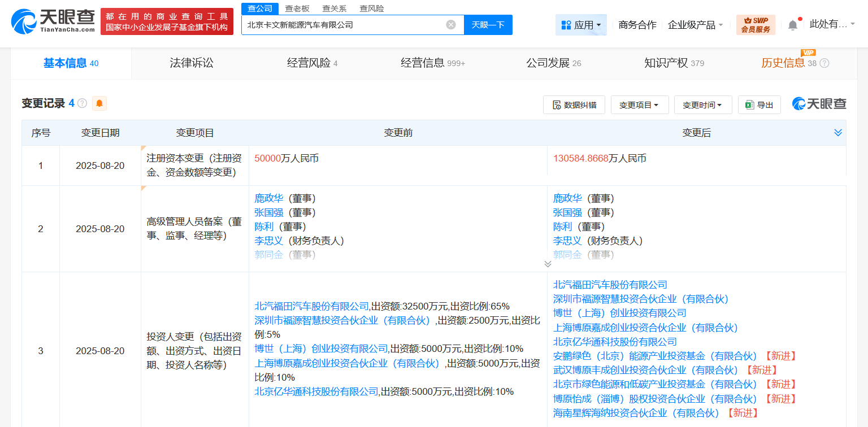Open the 企业级产品 dropdown
Image resolution: width=868 pixels, height=427 pixels.
[696, 25]
